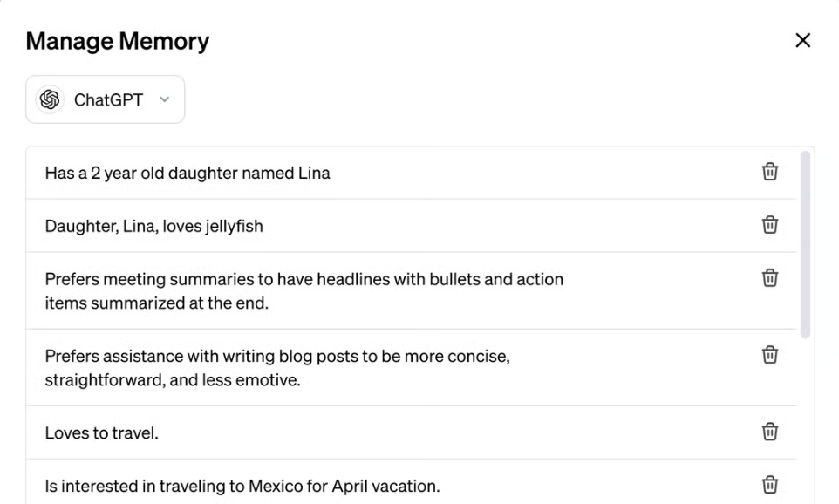Open the ChatGPT model dropdown

(x=106, y=99)
